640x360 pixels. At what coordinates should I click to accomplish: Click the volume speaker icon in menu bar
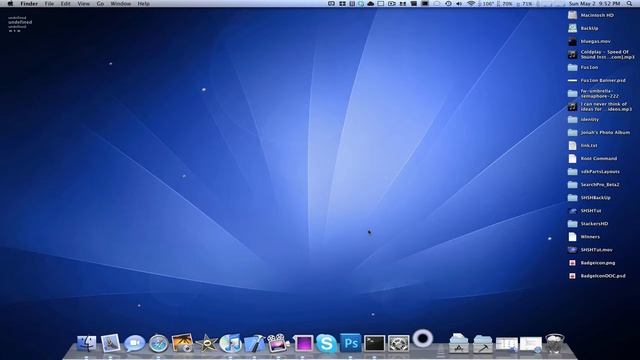(x=459, y=3)
